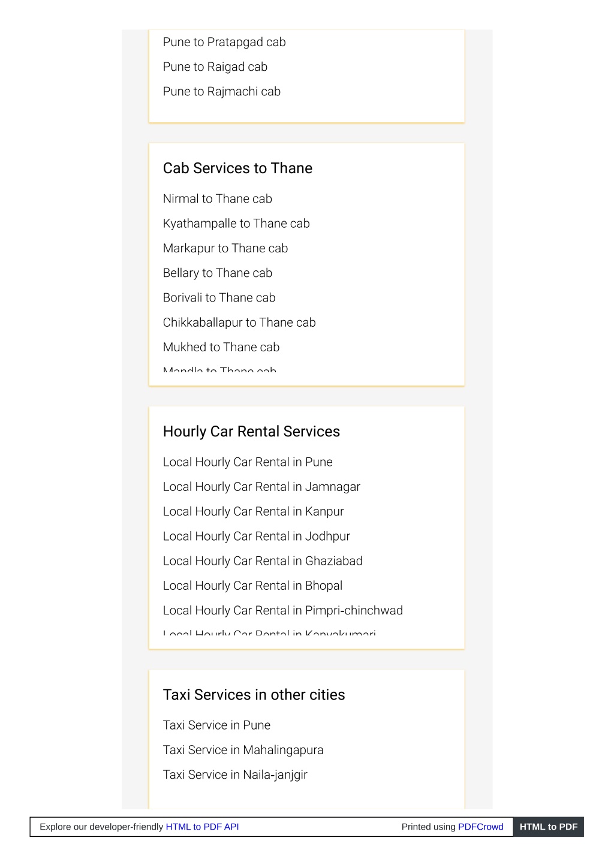Open Local Hourly Car Rental in Jamnagar
This screenshot has height=868, width=614.
point(261,487)
